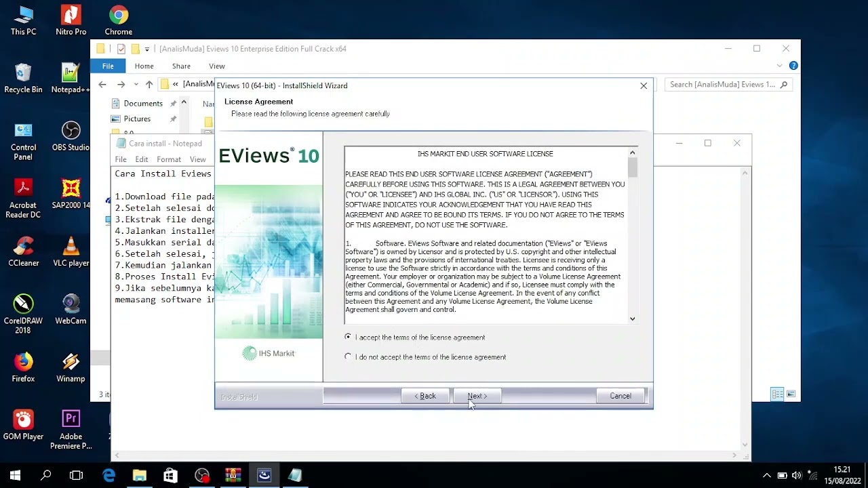Open Notepad View menu

pos(197,159)
